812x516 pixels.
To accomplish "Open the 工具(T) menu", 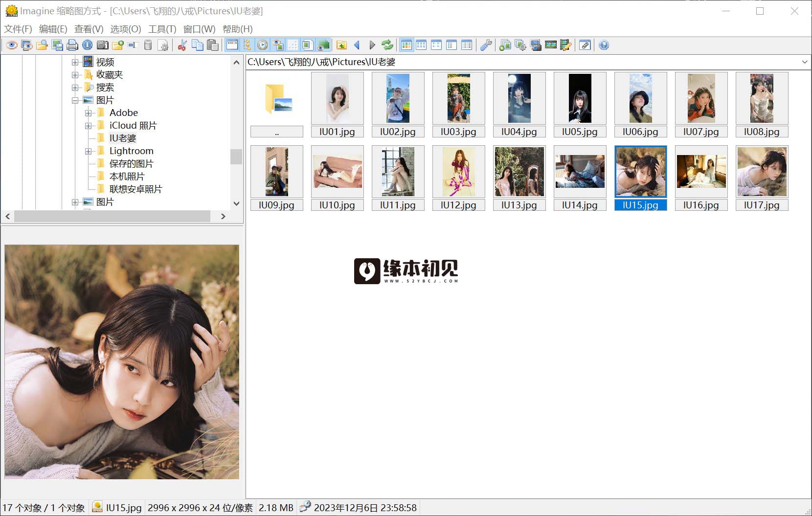I will click(162, 29).
